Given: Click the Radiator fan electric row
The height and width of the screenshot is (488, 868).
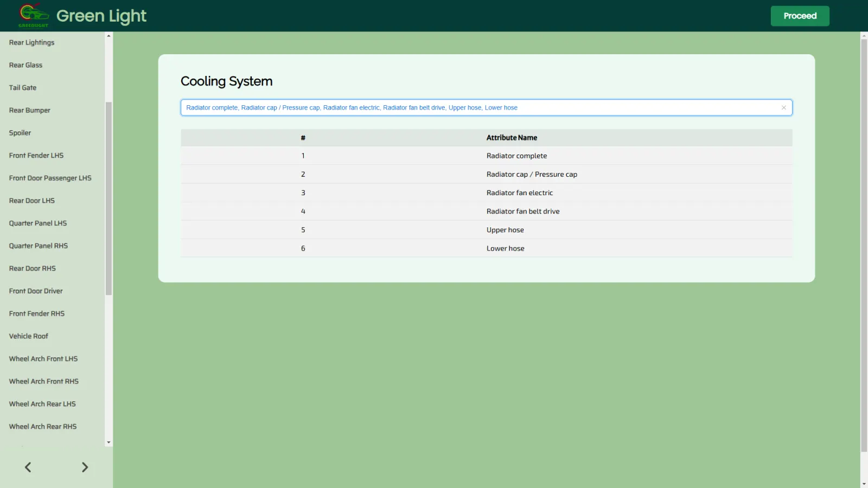Looking at the screenshot, I should point(486,192).
